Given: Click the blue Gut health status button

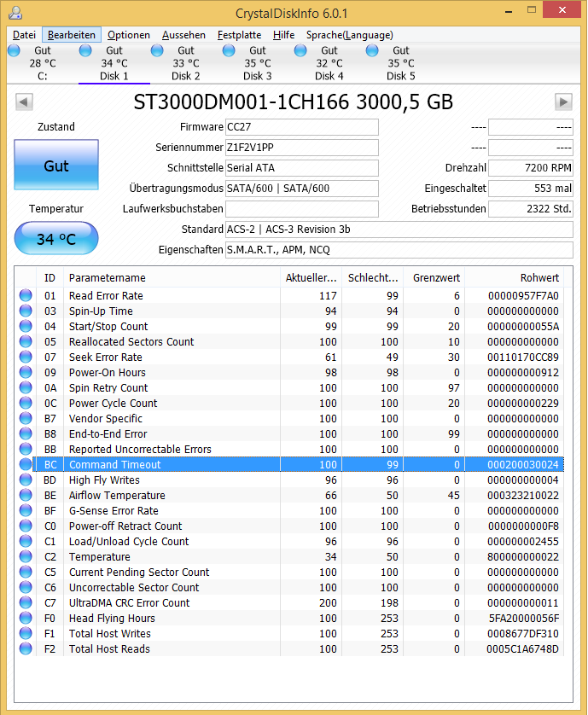Looking at the screenshot, I should 56,165.
